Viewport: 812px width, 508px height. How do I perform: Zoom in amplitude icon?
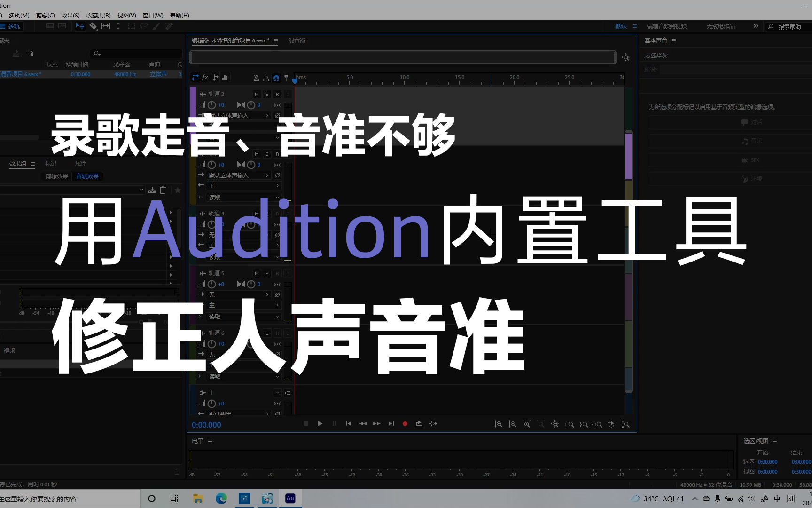[499, 424]
